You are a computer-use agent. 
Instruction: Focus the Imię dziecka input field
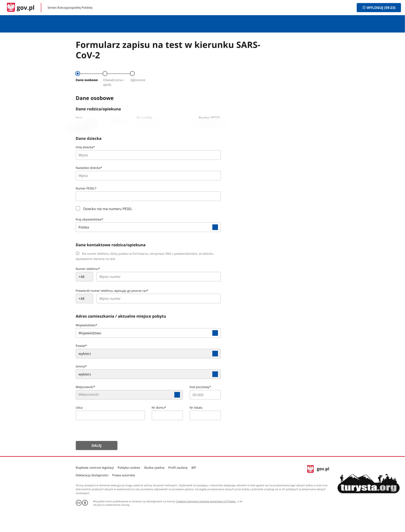[148, 155]
